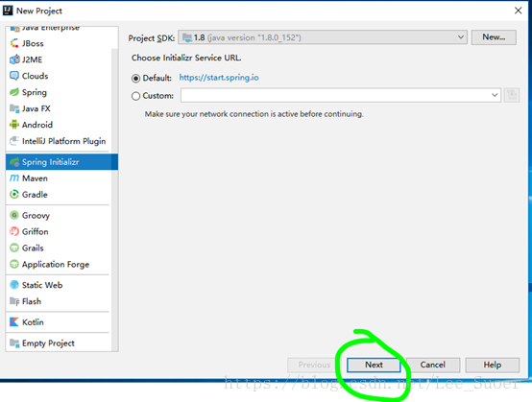Open Help for New Project
The image size is (532, 402).
point(493,365)
